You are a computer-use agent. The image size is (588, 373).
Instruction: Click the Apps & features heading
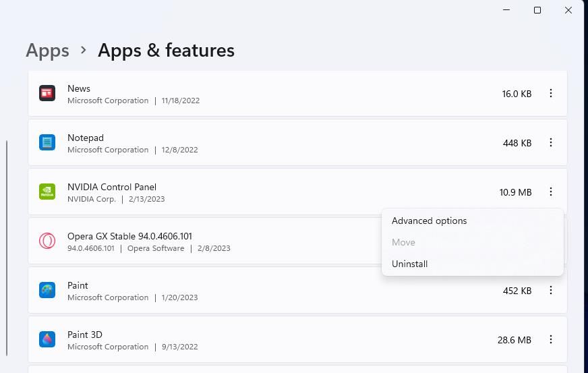point(166,51)
